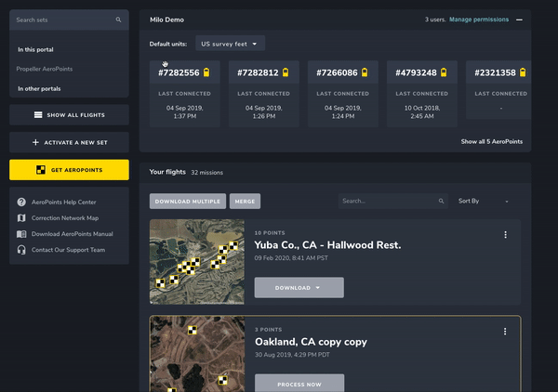Click the search magnifier icon in Search sets
Image resolution: width=558 pixels, height=392 pixels.
tap(118, 20)
